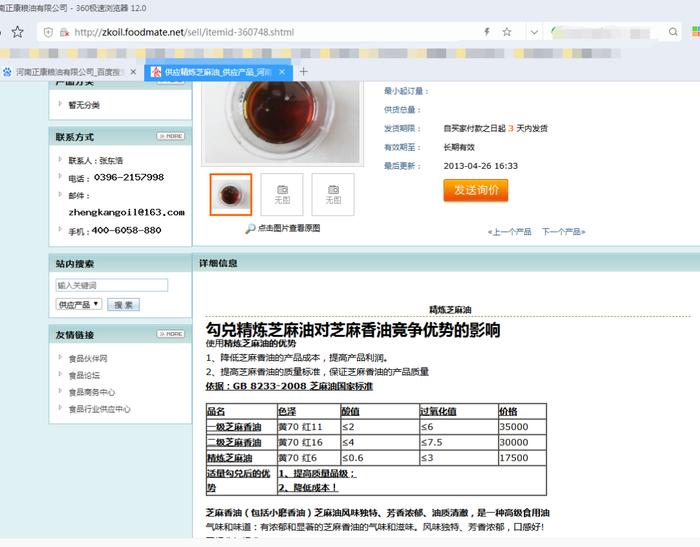Click the 依据：GB 8233-2008 芝麻油国家标准 text
Viewport: 700px width, 547px height.
(x=289, y=386)
